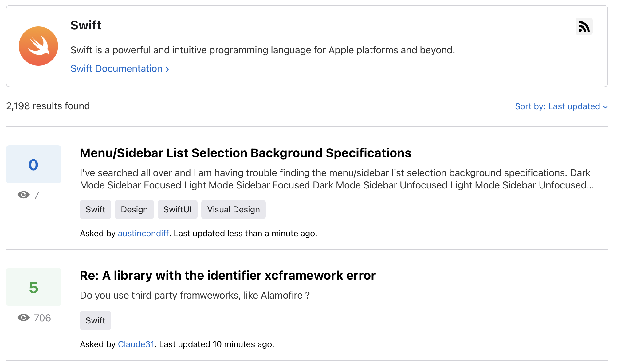
Task: Click the green 5 vote count box
Action: click(x=33, y=287)
